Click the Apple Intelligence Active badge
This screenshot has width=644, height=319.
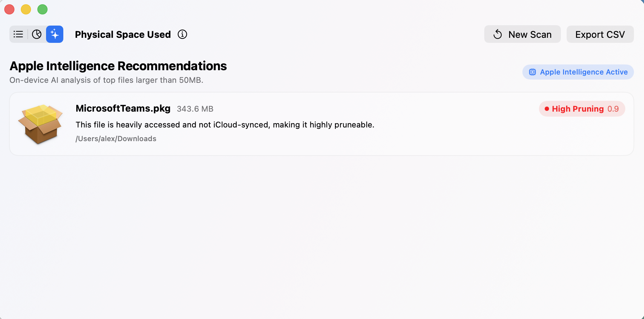[x=578, y=72]
